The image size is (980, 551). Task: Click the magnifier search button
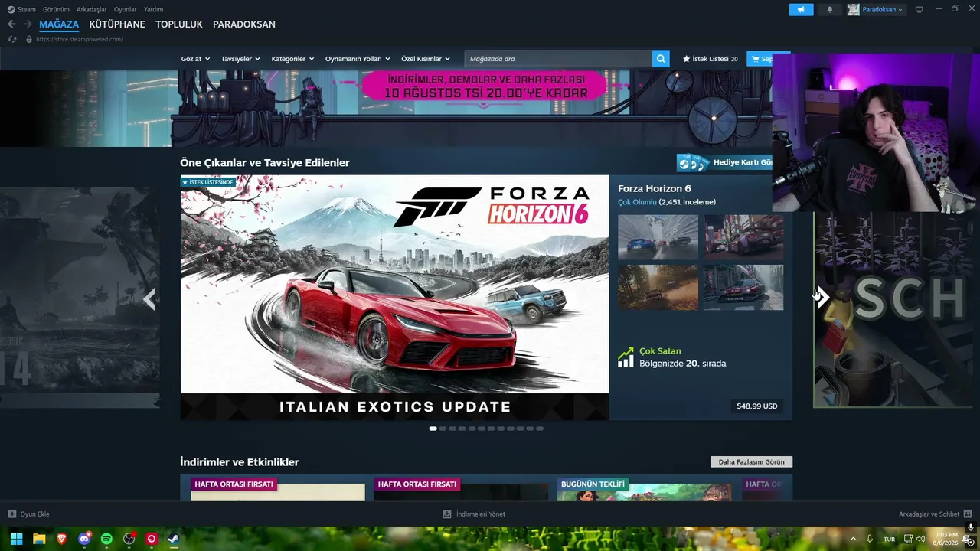(x=661, y=59)
